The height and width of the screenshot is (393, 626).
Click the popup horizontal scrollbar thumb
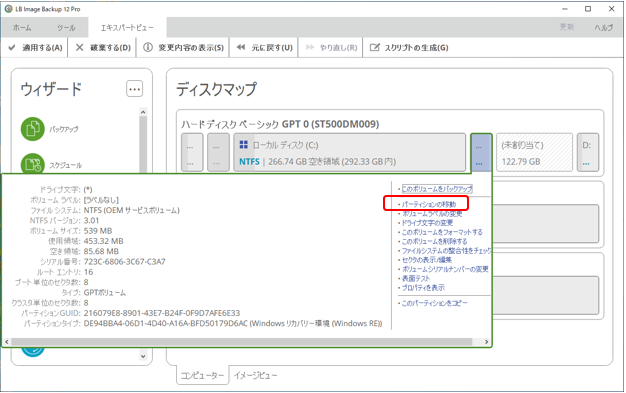tap(242, 342)
